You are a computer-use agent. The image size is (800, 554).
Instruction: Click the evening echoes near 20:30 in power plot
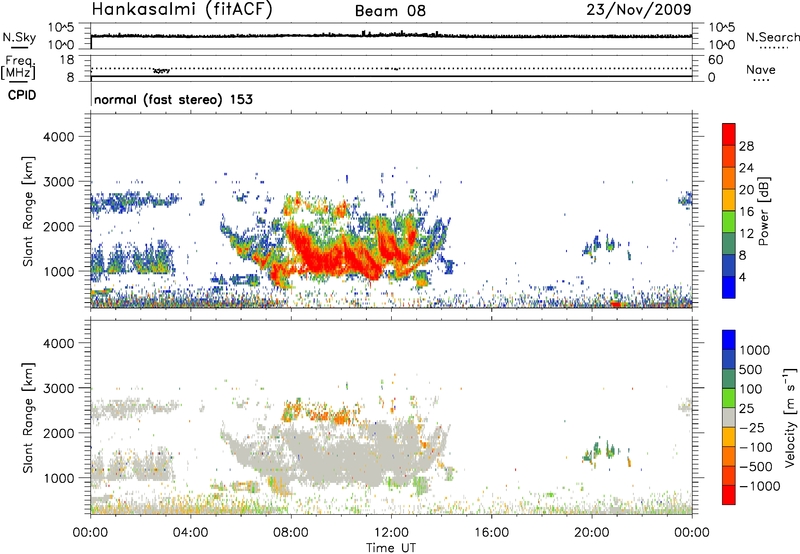(x=605, y=245)
